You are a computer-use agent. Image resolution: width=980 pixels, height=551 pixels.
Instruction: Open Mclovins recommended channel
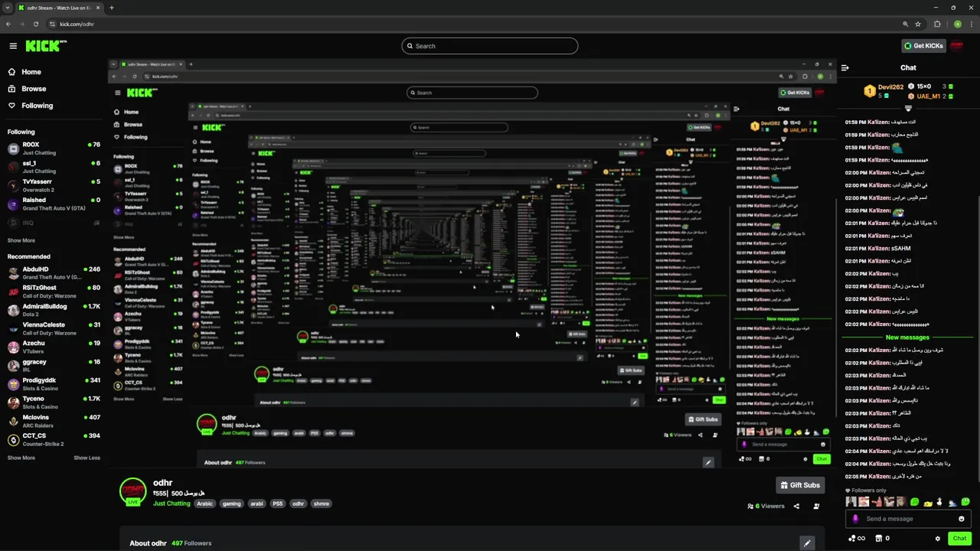[54, 420]
